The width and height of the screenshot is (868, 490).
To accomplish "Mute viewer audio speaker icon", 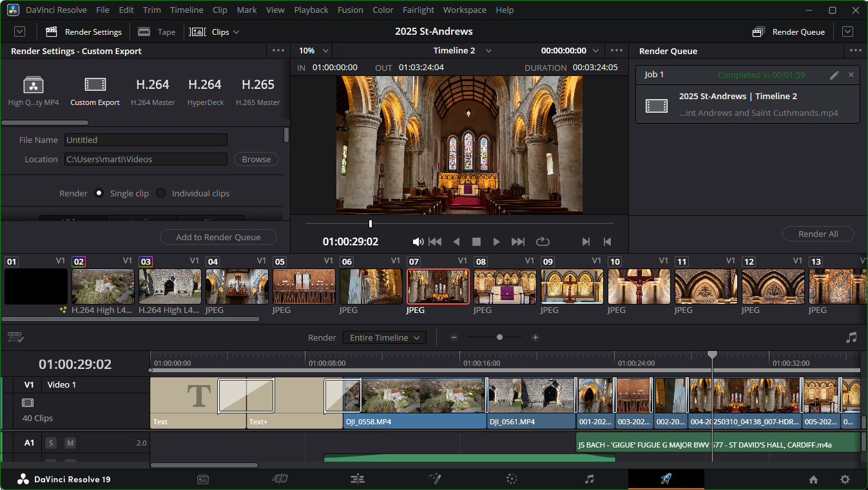I will (418, 241).
